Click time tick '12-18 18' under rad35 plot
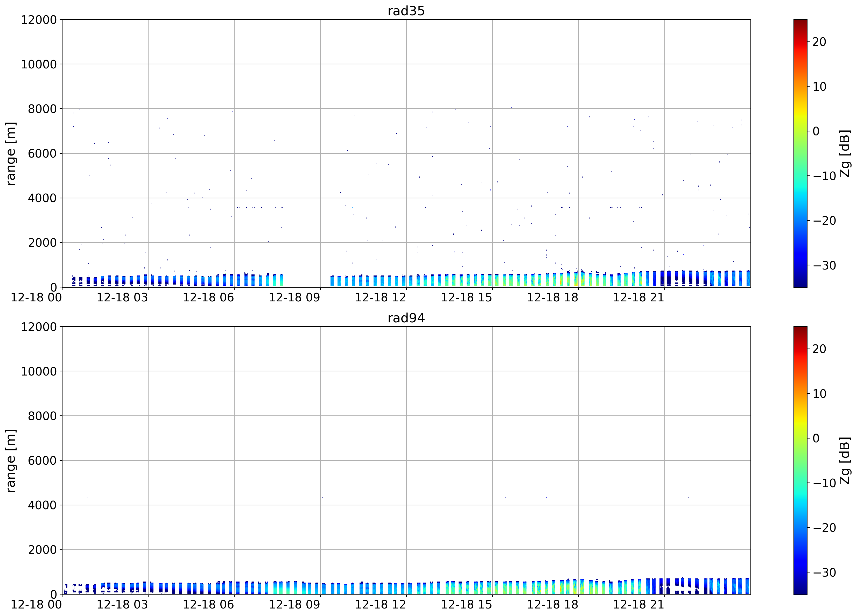 553,298
